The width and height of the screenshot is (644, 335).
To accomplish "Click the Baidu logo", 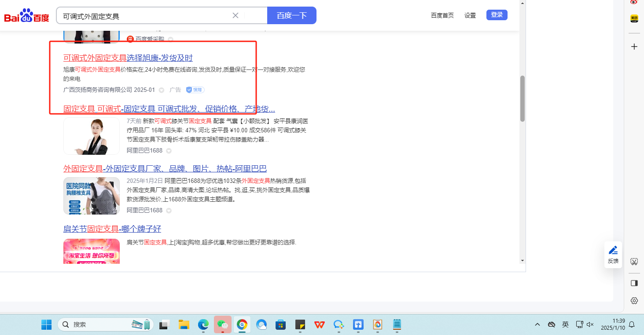I will point(27,16).
